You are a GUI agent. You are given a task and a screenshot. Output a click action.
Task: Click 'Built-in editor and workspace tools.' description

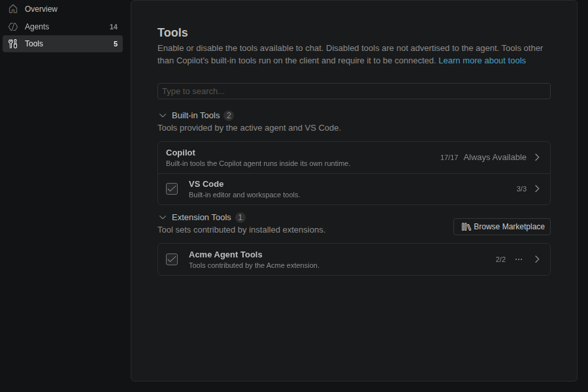pyautogui.click(x=244, y=195)
